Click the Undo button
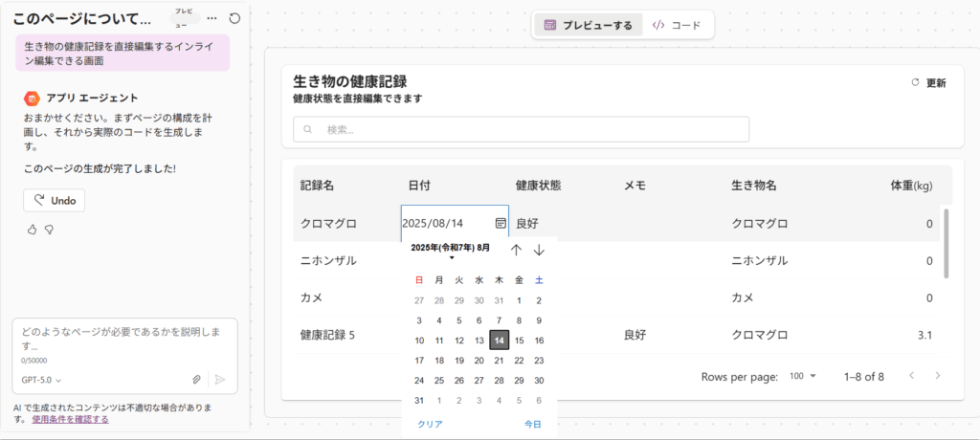 point(55,200)
